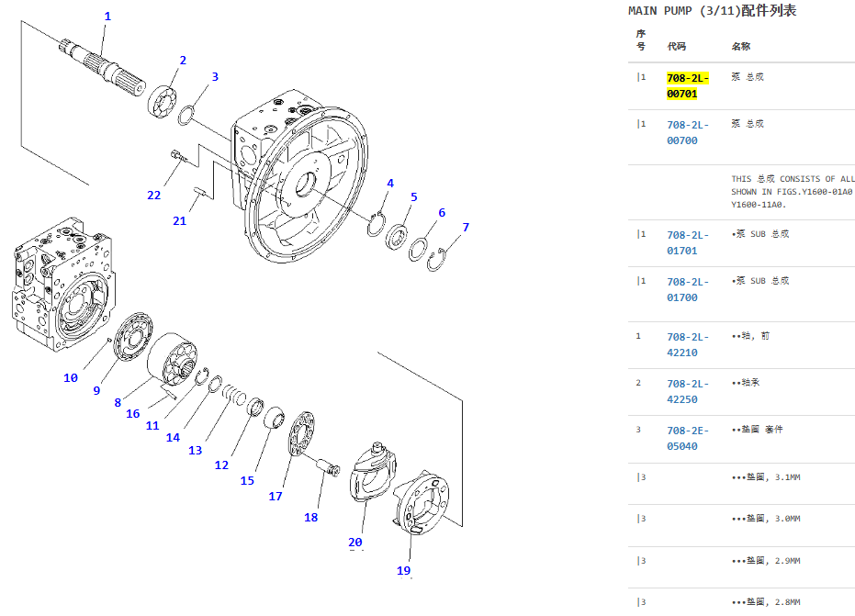The image size is (855, 616).
Task: Click the rocker cam part 20 drawing
Action: click(373, 472)
